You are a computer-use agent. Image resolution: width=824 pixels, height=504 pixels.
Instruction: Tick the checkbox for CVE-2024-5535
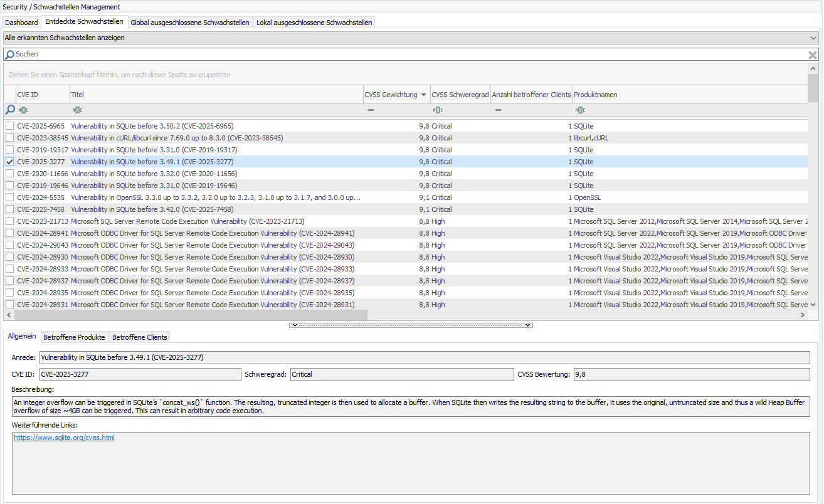click(x=10, y=197)
